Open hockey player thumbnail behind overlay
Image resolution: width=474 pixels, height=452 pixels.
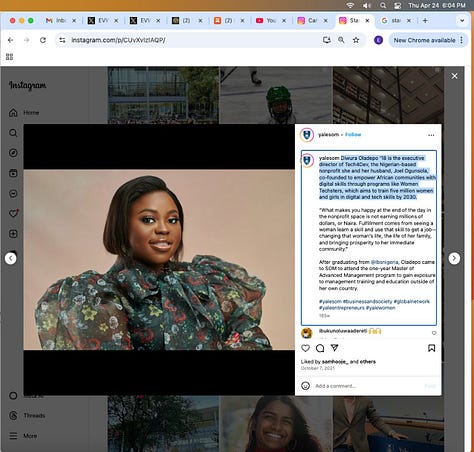click(276, 95)
